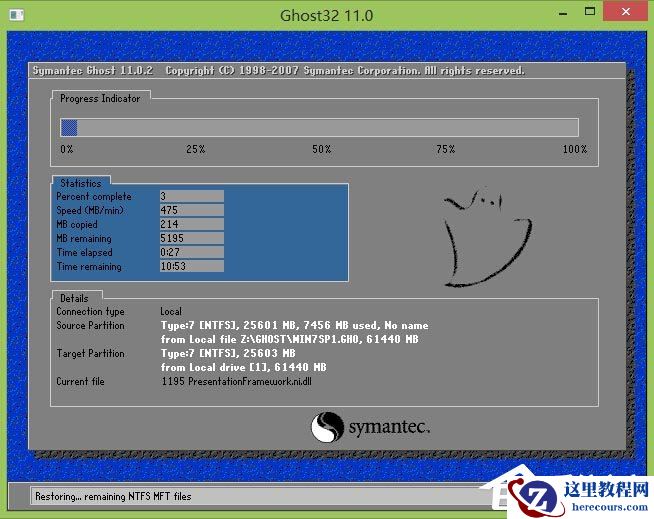
Task: Click the Connection type label
Action: 91,312
